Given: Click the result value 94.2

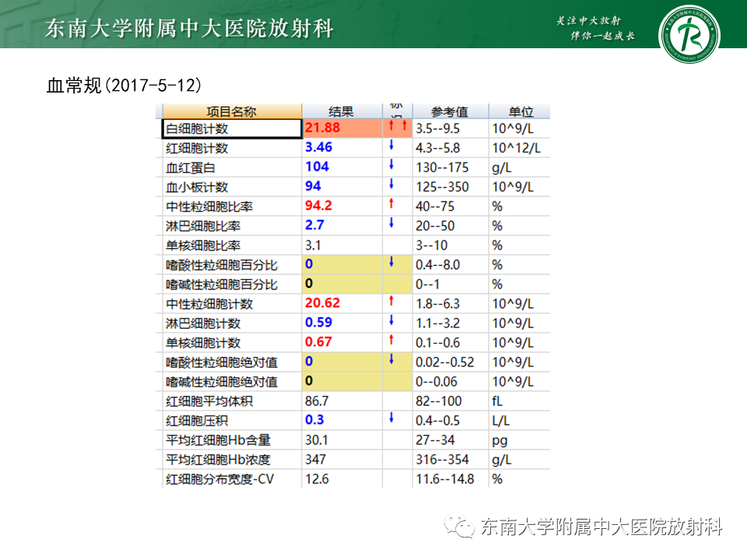Looking at the screenshot, I should (x=318, y=205).
